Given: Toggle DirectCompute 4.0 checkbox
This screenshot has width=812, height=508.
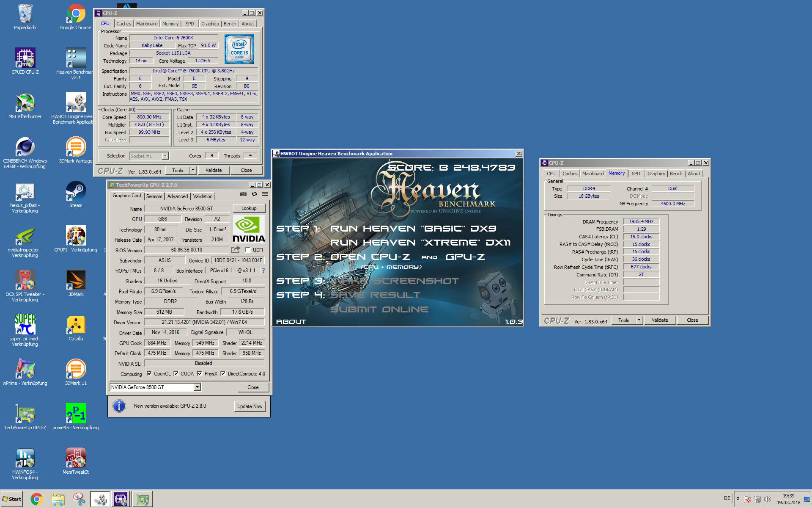Looking at the screenshot, I should (x=223, y=373).
